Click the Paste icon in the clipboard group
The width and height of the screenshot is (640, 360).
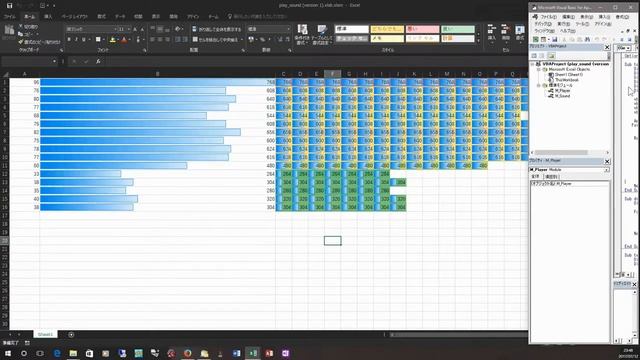pos(9,31)
